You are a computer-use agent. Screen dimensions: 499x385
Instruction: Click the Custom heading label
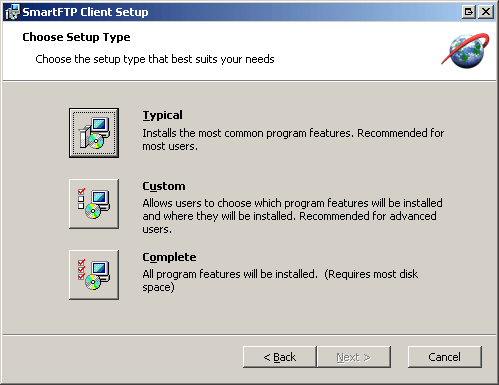[x=164, y=186]
